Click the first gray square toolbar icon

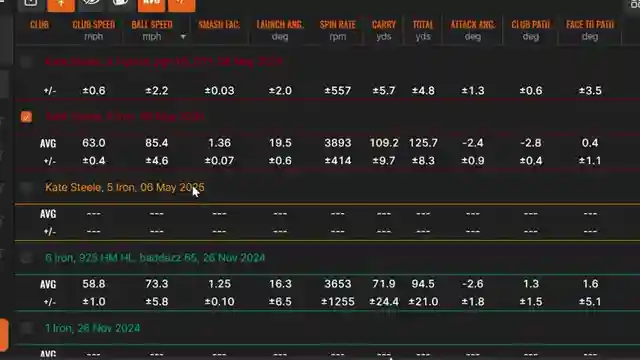(x=31, y=3)
